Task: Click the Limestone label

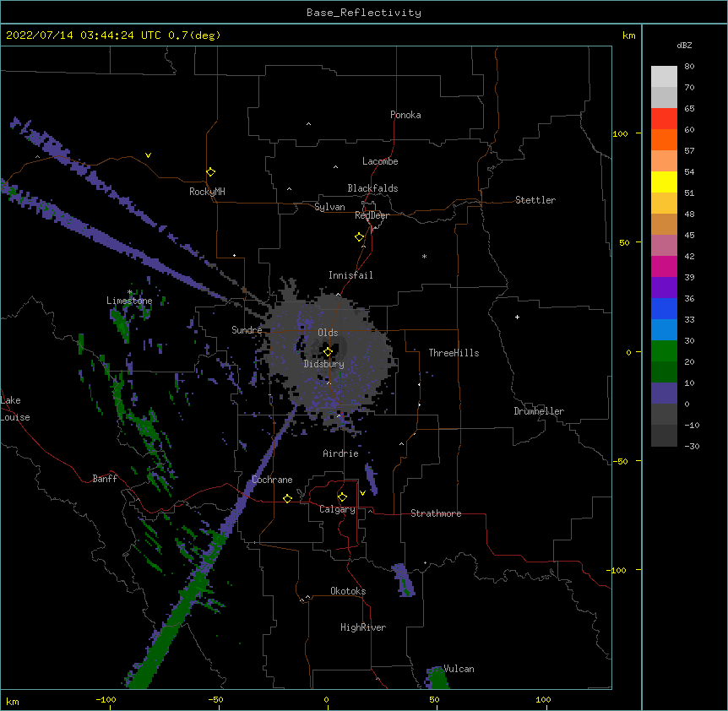Action: pyautogui.click(x=129, y=301)
